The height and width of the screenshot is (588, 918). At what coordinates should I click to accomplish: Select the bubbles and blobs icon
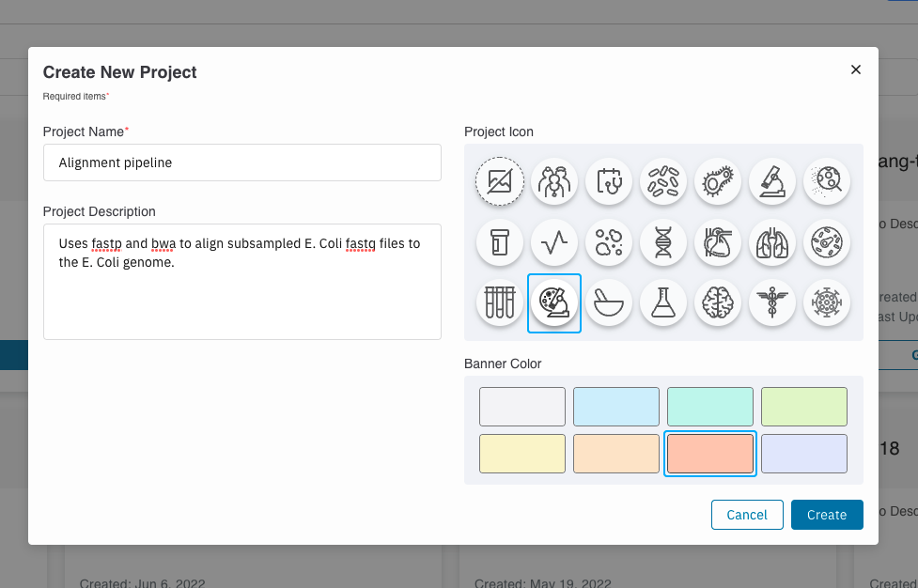(608, 242)
